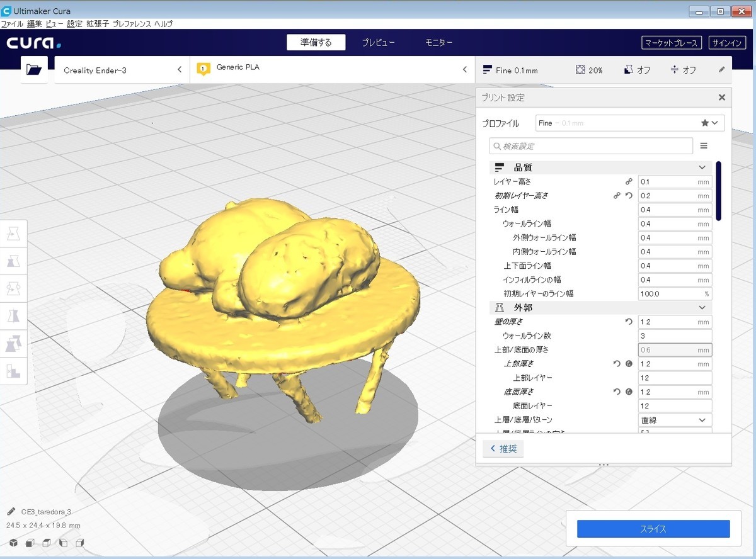Click infill 20% indicator in summary bar

pyautogui.click(x=589, y=70)
